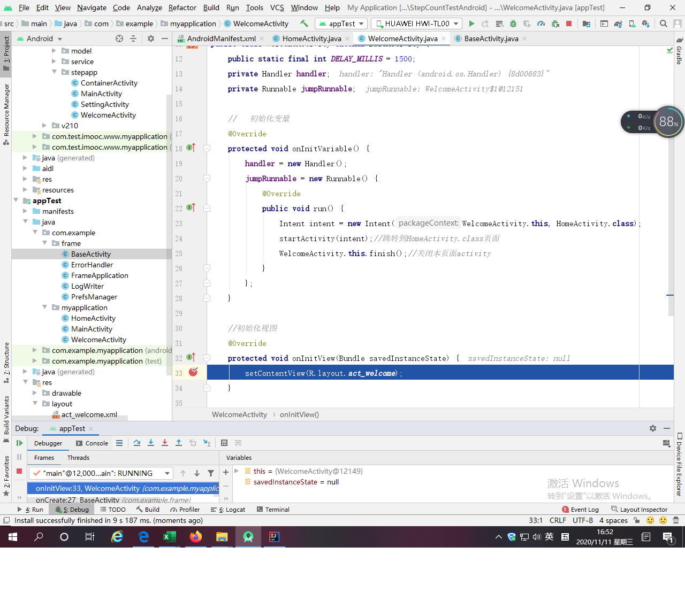Toggle read-only lock in status bar

pyautogui.click(x=636, y=520)
